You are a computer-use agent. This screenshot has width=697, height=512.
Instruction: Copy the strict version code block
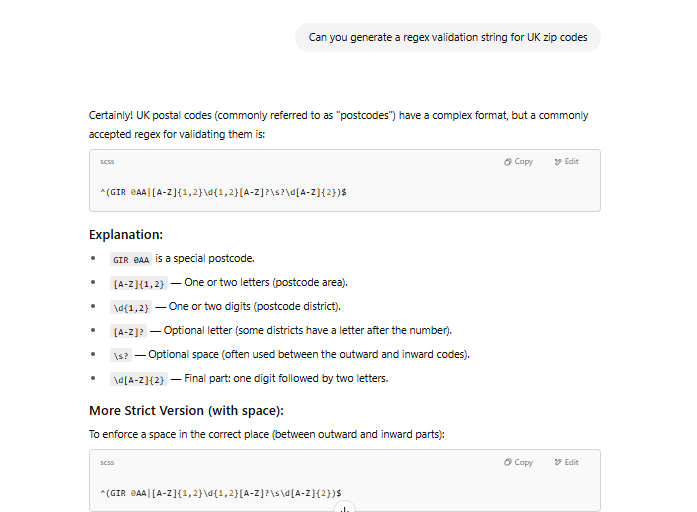[518, 463]
